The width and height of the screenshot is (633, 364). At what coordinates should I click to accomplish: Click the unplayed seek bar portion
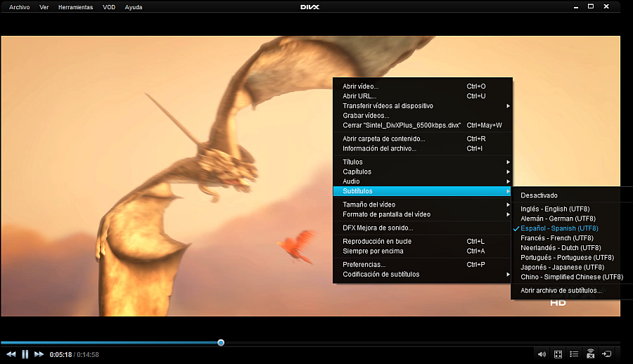(x=422, y=343)
